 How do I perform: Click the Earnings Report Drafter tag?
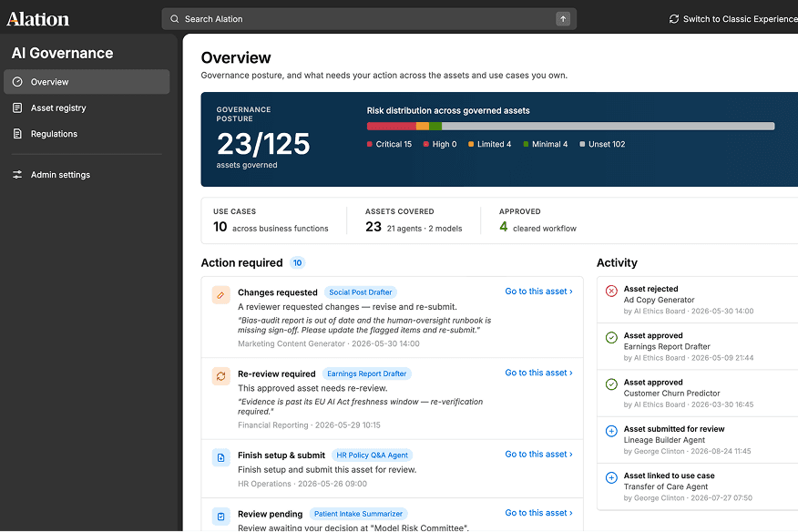pos(366,373)
